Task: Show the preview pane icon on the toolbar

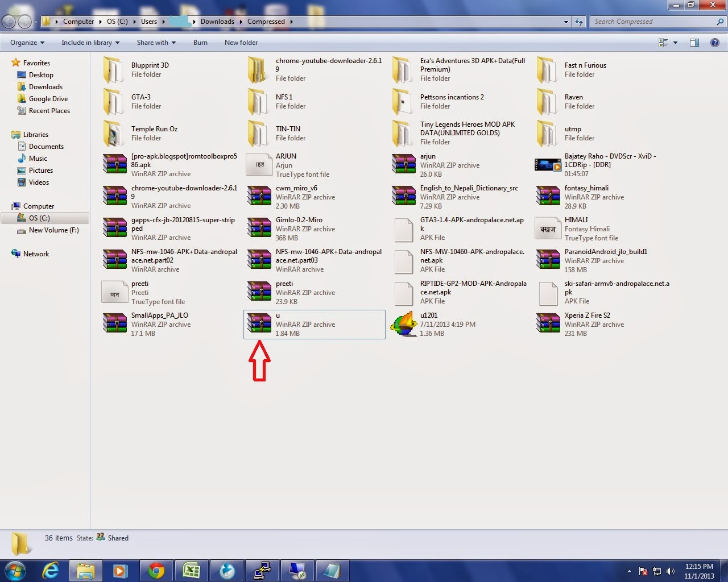Action: point(694,42)
